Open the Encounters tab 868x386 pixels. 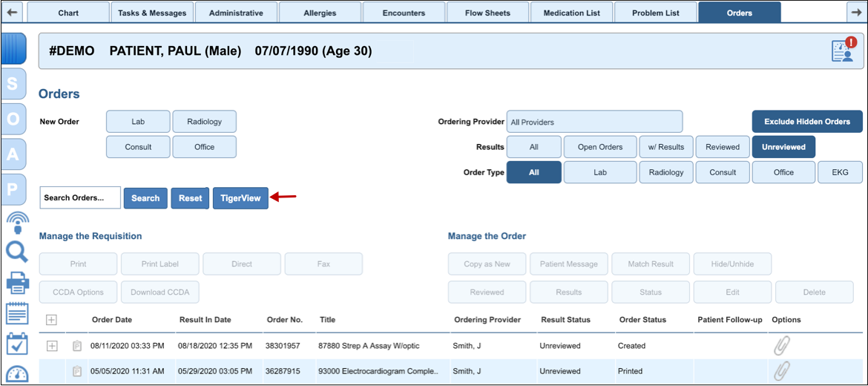[404, 12]
